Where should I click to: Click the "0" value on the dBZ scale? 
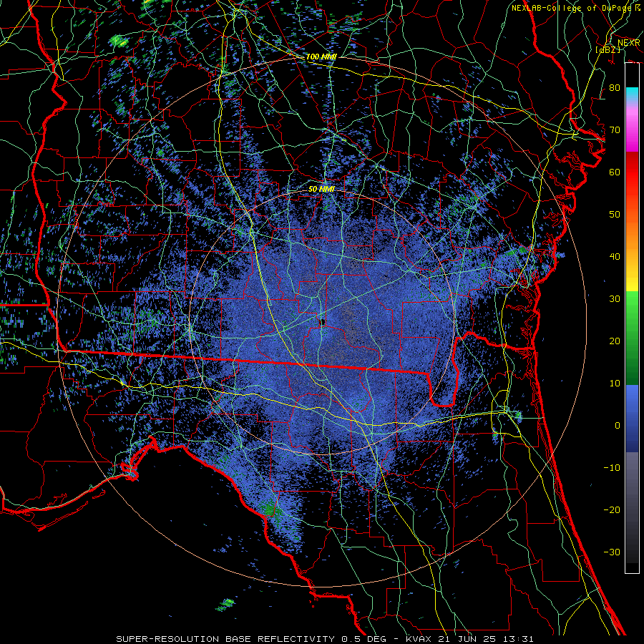(x=618, y=426)
